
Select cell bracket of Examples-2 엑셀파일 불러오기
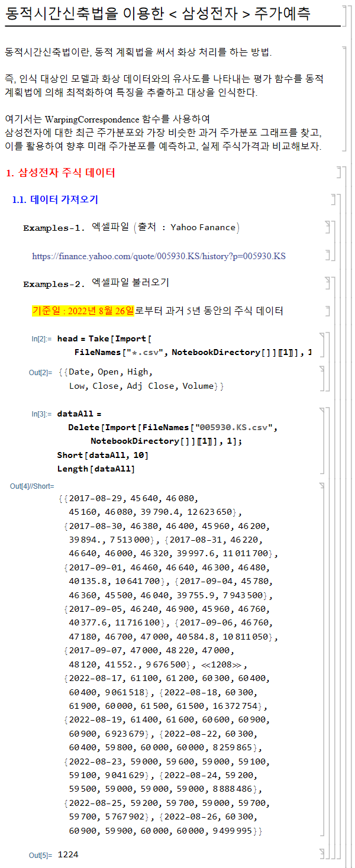point(328,283)
